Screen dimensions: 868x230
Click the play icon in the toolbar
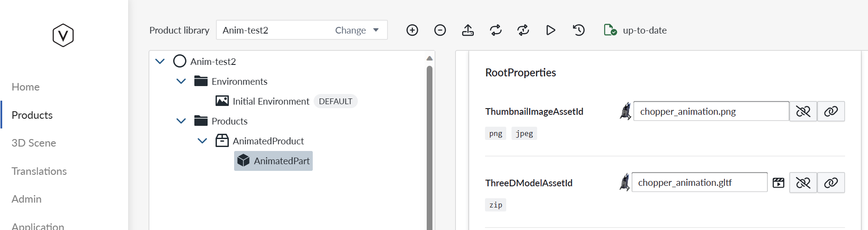click(x=550, y=30)
